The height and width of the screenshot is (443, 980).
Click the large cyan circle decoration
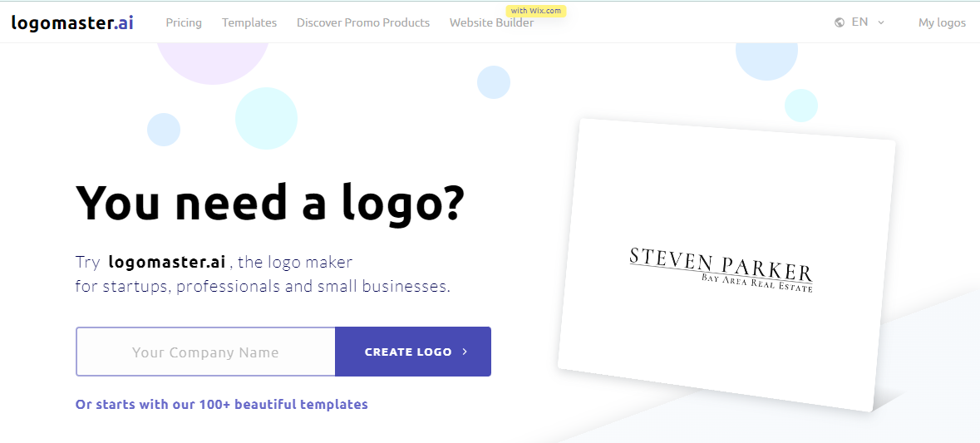pyautogui.click(x=266, y=119)
